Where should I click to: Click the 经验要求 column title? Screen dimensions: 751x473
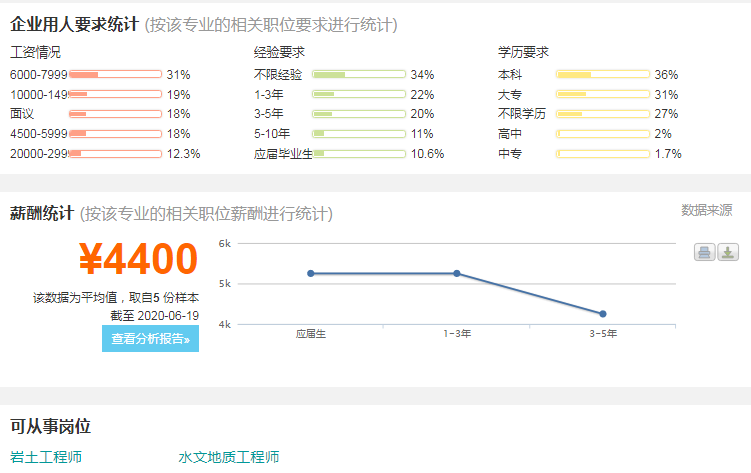click(x=279, y=52)
